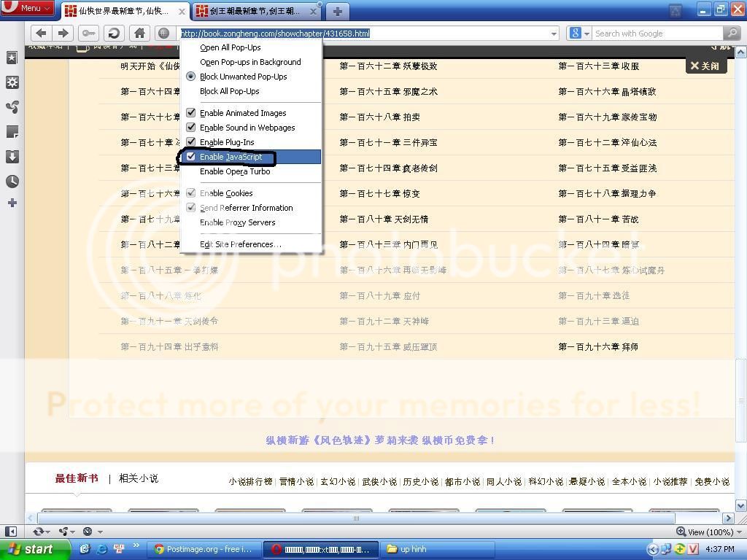Image resolution: width=747 pixels, height=560 pixels.
Task: Open the Google search engine dropdown
Action: (579, 33)
